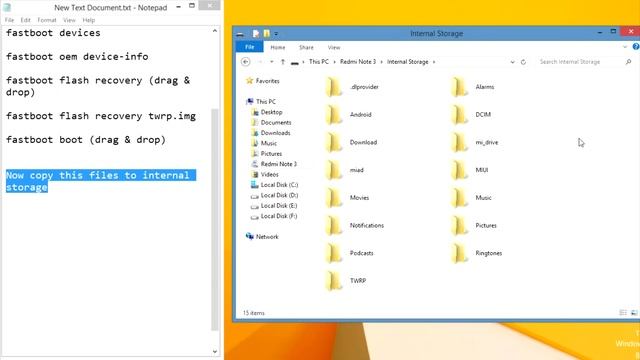640x360 pixels.
Task: Select the Podcasts folder
Action: [349, 253]
